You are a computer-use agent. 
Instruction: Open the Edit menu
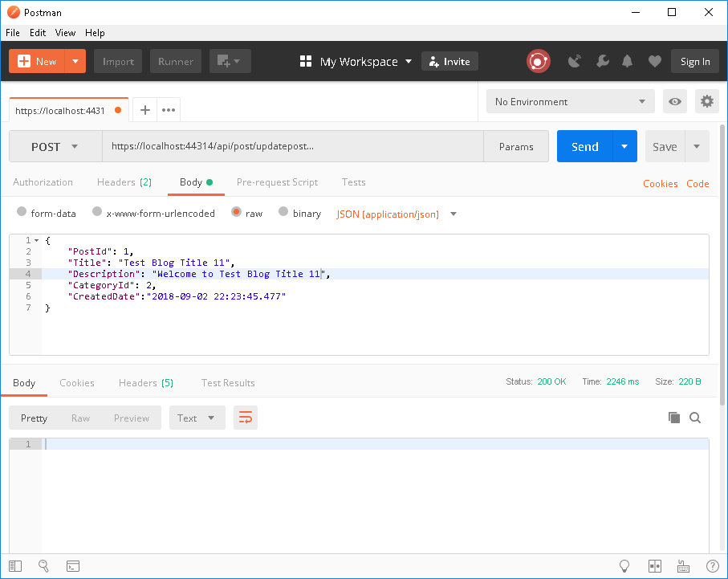tap(38, 33)
